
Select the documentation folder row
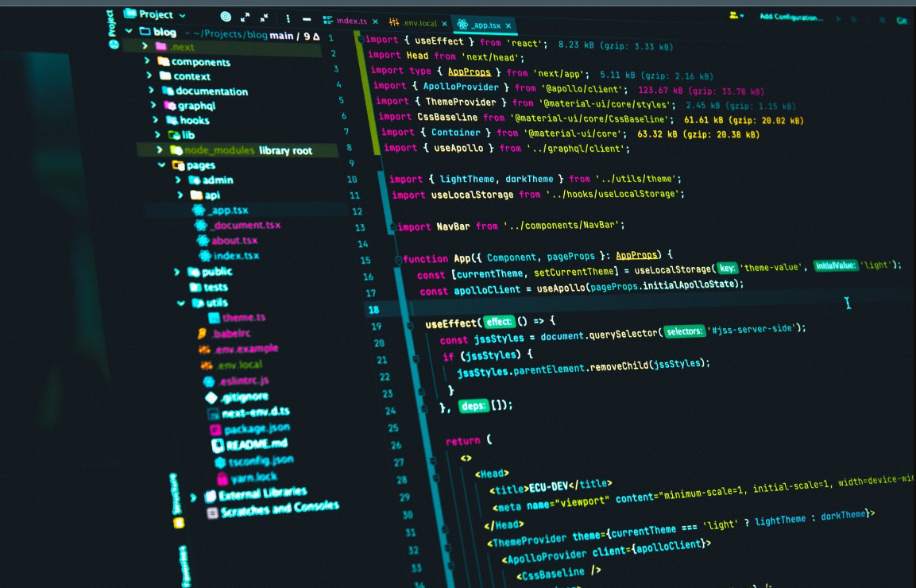pos(211,91)
